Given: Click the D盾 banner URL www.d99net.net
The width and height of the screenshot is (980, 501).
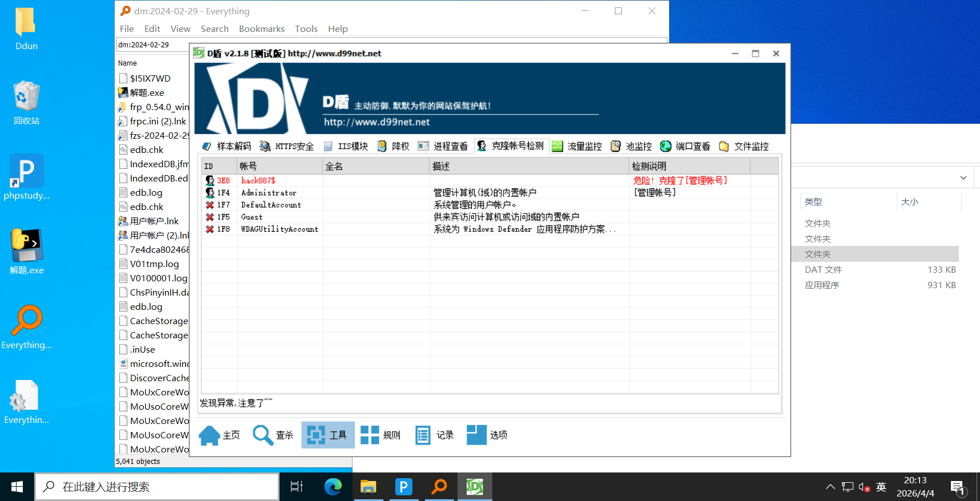Looking at the screenshot, I should click(376, 122).
